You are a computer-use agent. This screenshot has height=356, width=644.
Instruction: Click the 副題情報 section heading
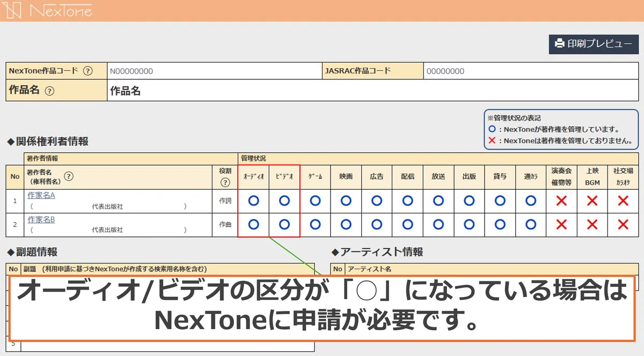tap(32, 252)
